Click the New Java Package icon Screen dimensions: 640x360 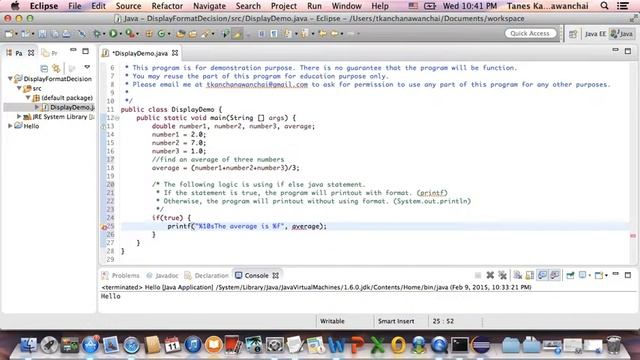(x=149, y=34)
